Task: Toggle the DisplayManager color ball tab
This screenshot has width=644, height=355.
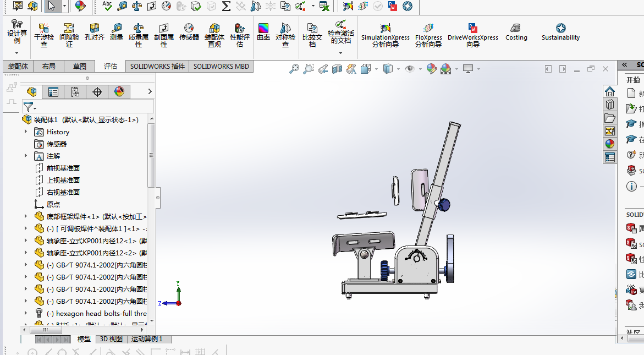Action: 119,92
